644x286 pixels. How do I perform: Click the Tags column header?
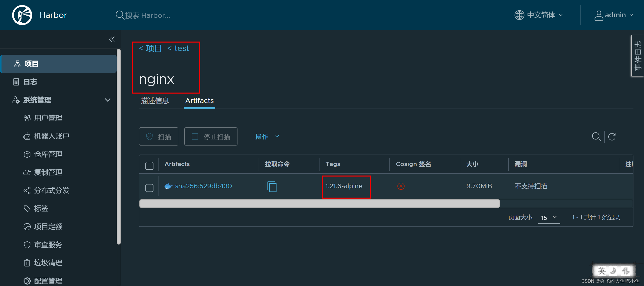click(x=333, y=164)
